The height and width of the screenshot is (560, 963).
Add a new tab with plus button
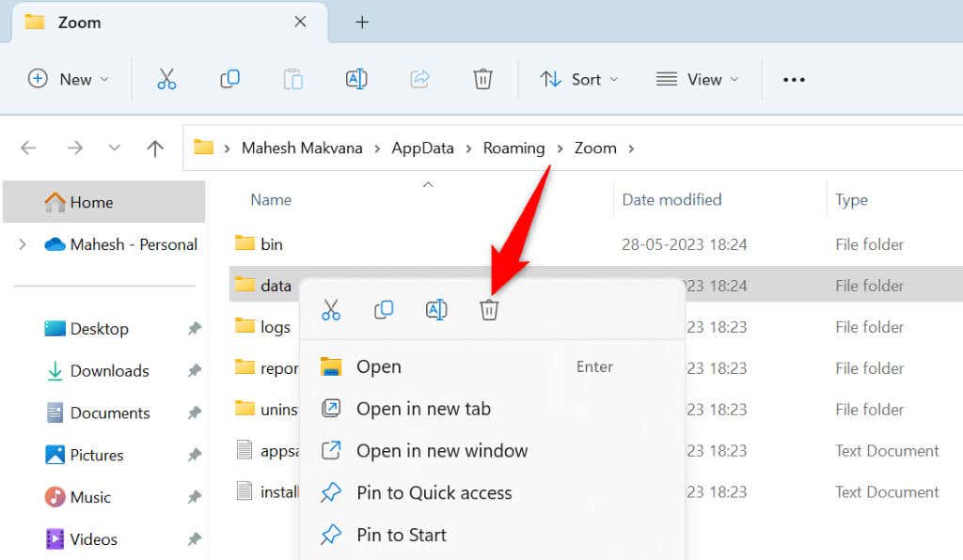362,23
